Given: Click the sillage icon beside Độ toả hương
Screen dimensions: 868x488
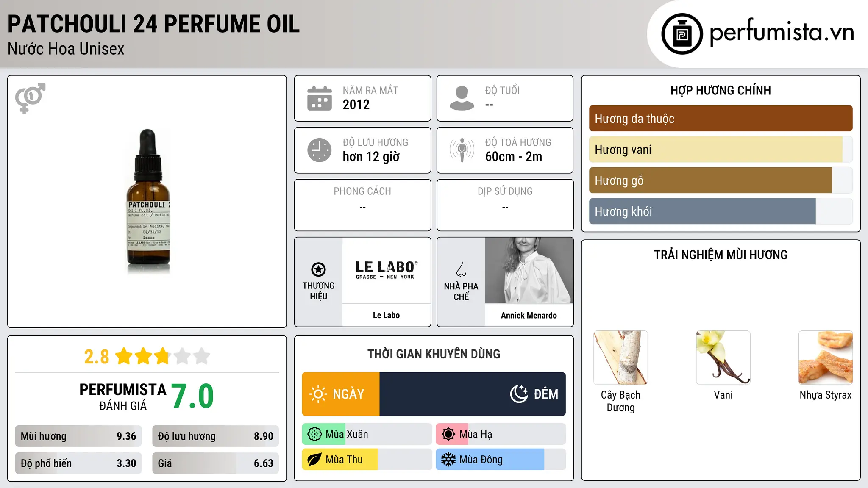Looking at the screenshot, I should point(462,150).
